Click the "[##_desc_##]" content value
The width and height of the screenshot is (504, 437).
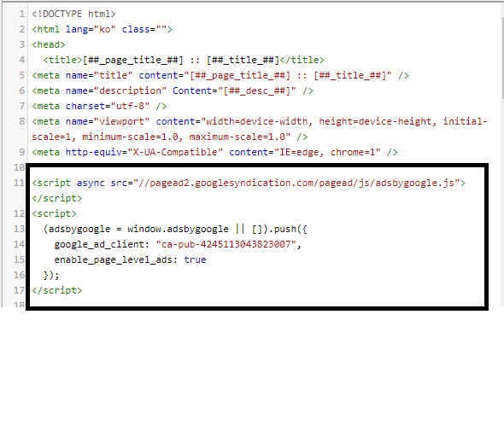(x=257, y=90)
